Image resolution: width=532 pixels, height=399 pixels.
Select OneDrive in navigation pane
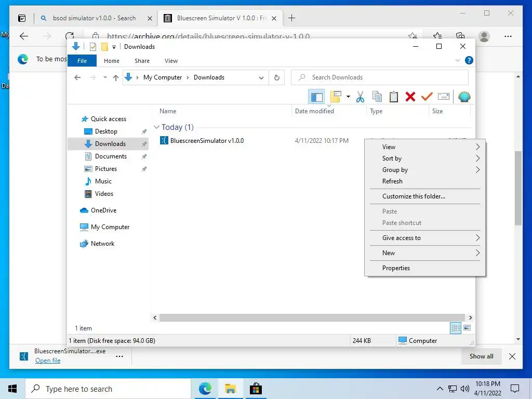click(x=103, y=210)
